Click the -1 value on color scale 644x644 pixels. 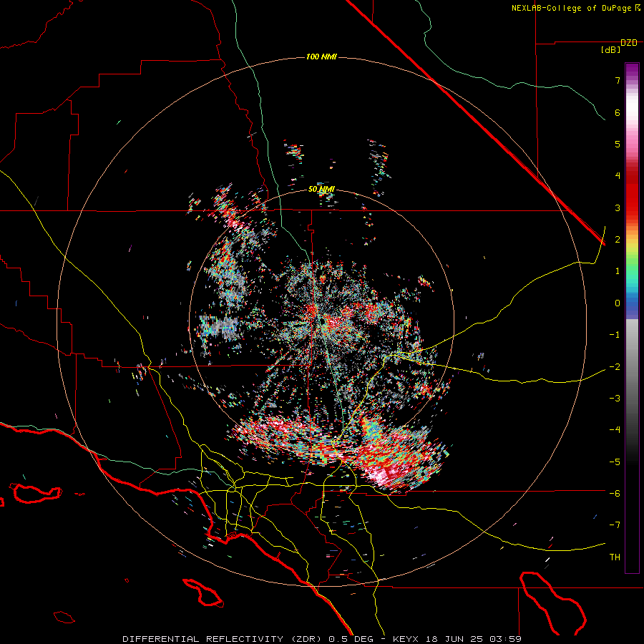click(x=615, y=335)
